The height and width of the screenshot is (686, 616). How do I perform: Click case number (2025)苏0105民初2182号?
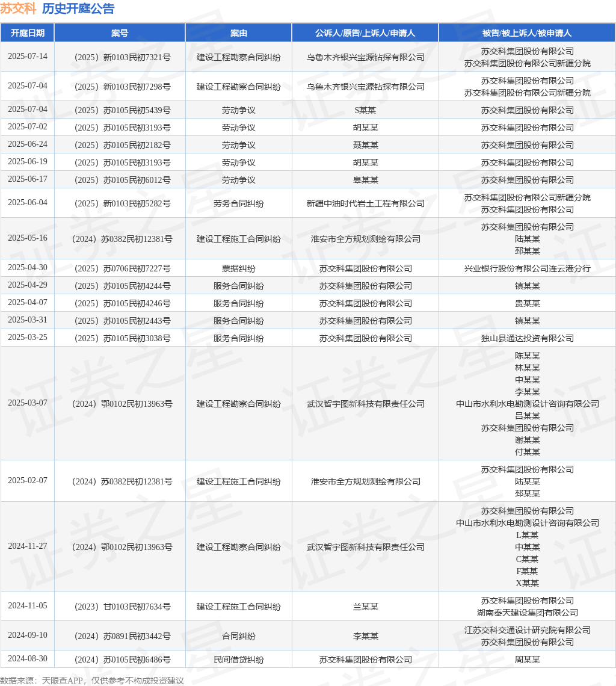122,145
